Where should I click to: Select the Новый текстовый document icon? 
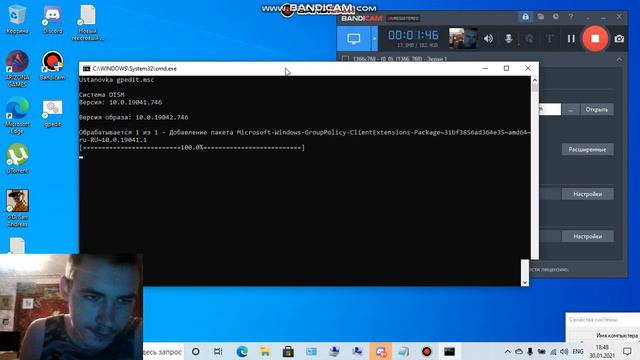point(87,23)
